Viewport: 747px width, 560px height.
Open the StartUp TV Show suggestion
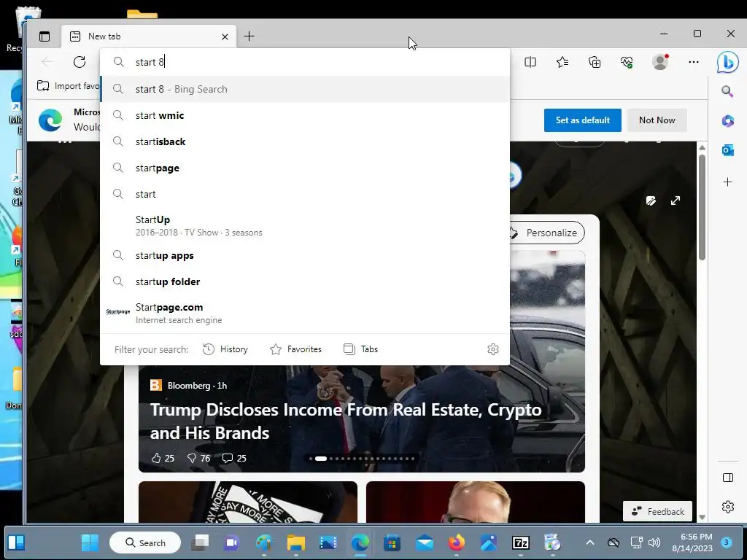pyautogui.click(x=305, y=225)
